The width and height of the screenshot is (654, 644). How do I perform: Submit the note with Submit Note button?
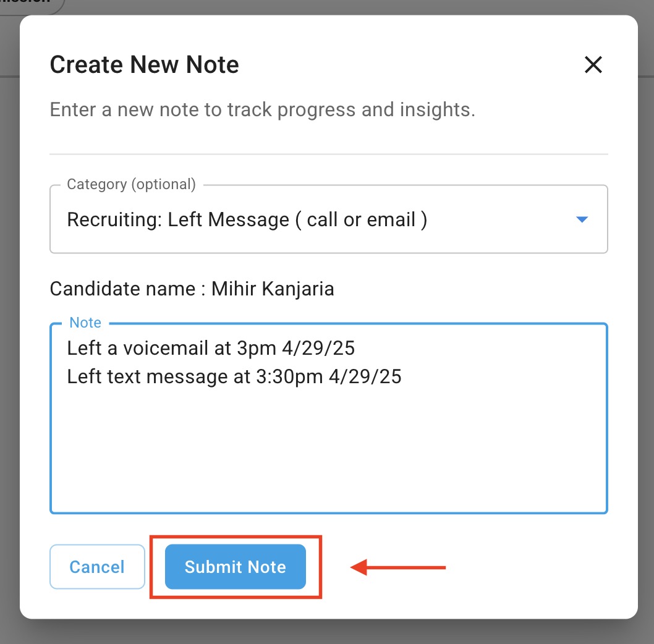click(235, 567)
